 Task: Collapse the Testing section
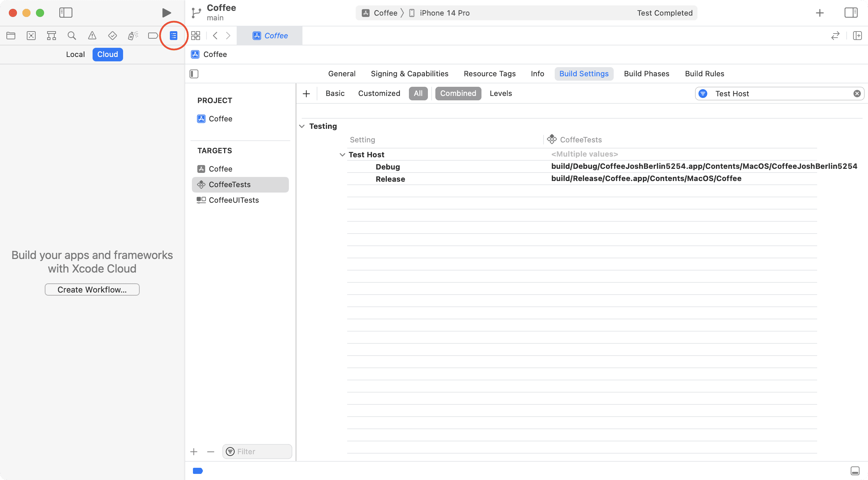302,126
